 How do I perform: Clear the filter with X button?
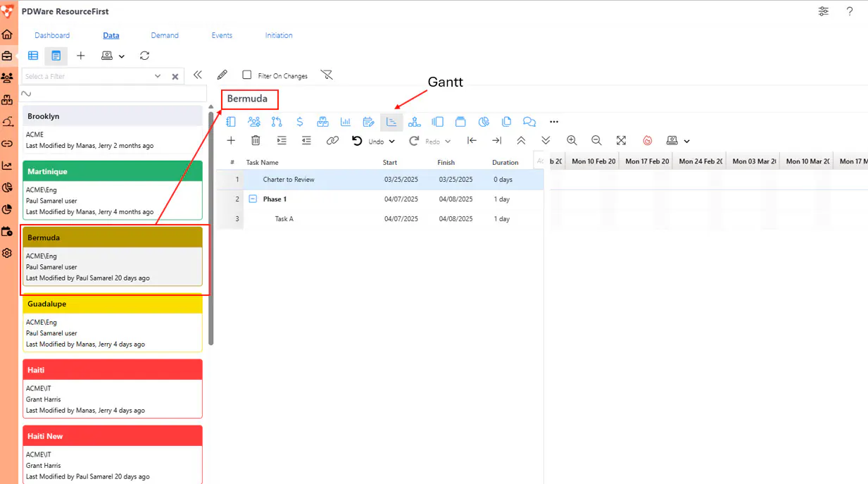coord(175,76)
